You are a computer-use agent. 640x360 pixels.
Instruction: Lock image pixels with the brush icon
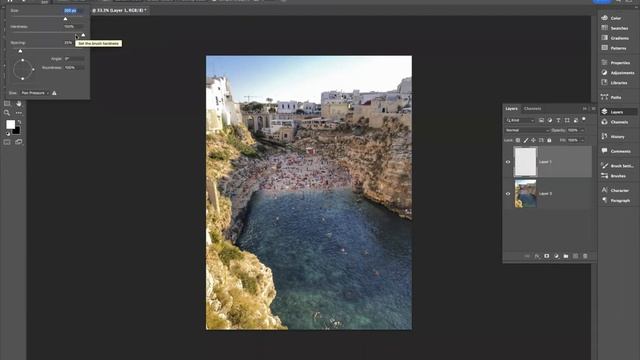coord(526,140)
